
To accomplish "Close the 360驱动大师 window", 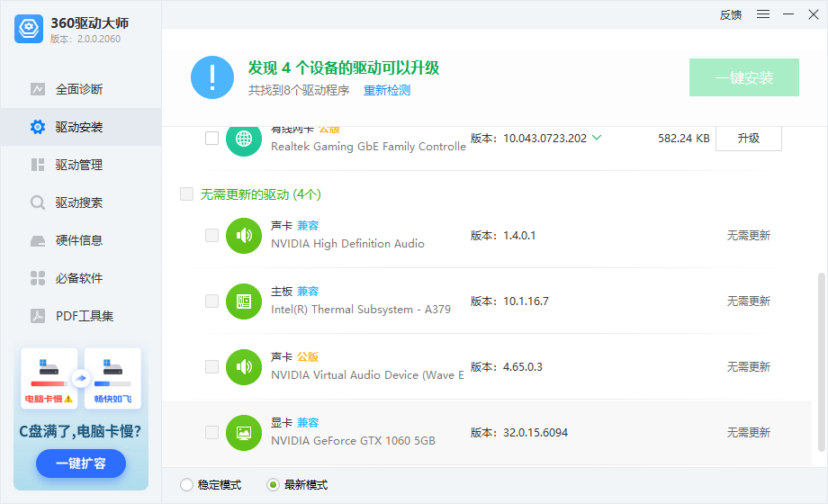I will [x=814, y=14].
